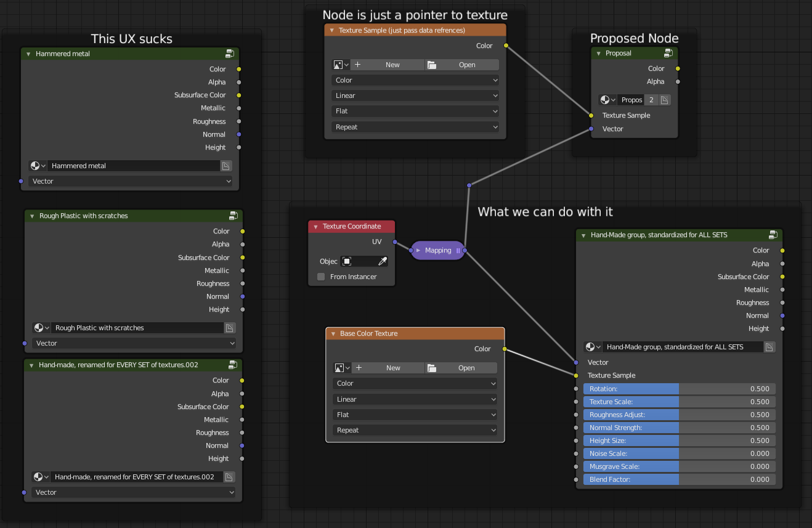
Task: Pick object with Texture Coordinate eyedropper
Action: tap(383, 261)
